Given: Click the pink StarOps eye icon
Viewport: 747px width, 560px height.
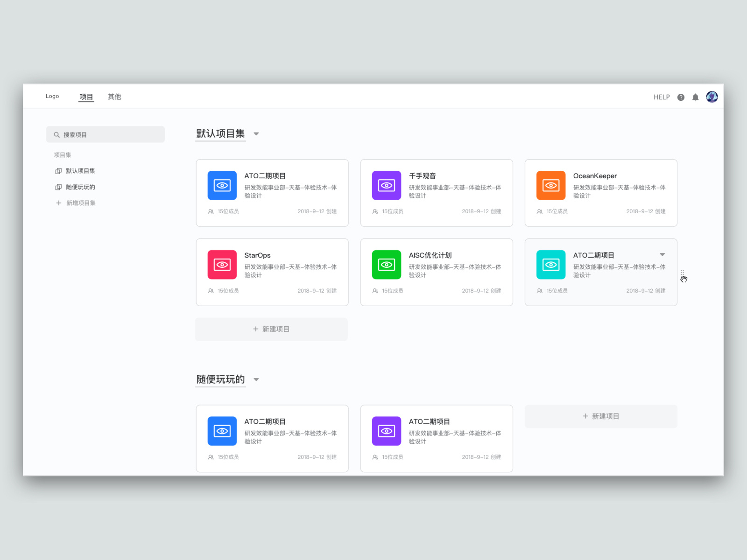Looking at the screenshot, I should tap(222, 265).
